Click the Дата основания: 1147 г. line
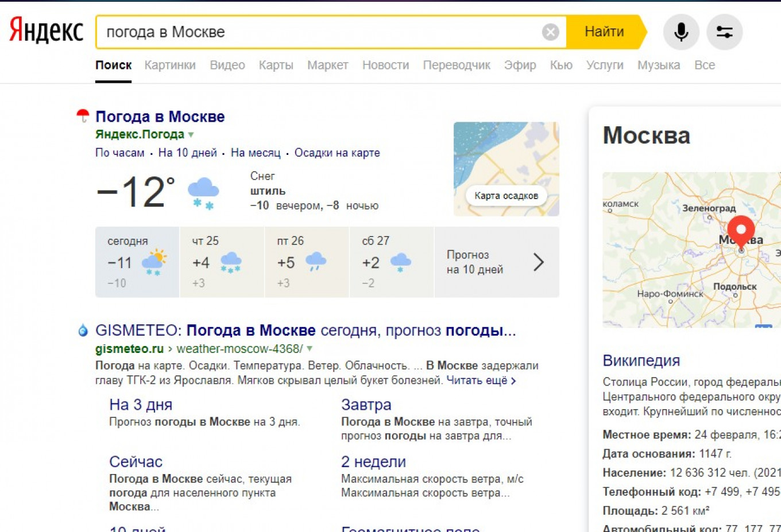 pos(667,454)
